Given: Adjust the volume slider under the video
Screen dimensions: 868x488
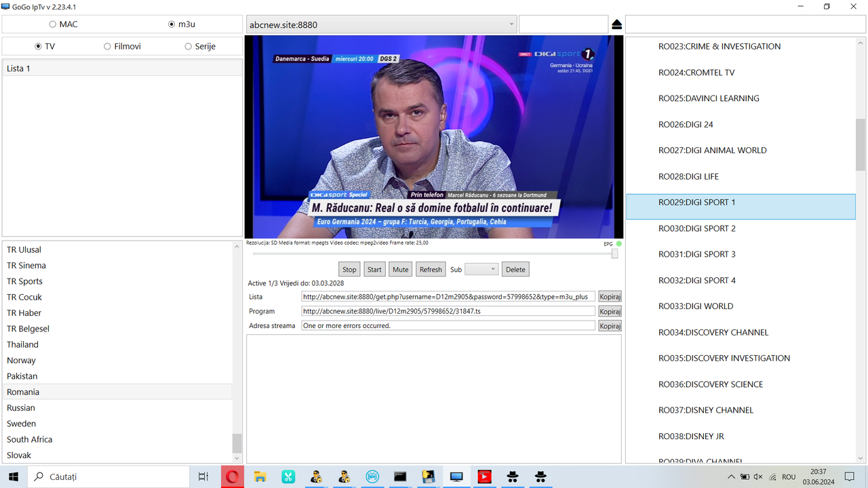Looking at the screenshot, I should click(x=614, y=253).
